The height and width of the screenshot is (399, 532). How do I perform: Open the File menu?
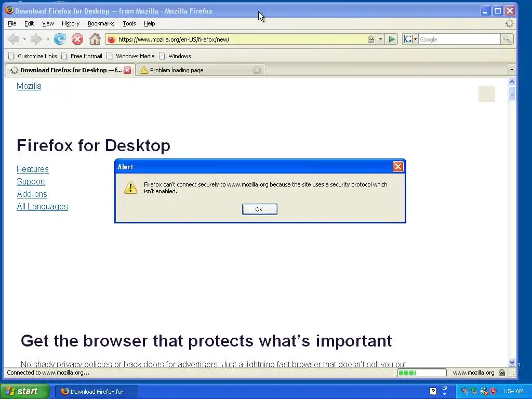pos(12,23)
